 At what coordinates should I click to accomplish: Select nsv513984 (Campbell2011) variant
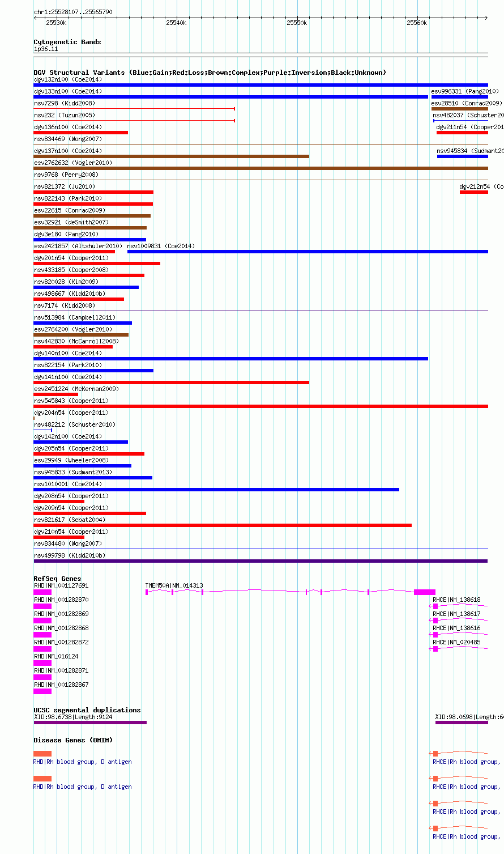point(75,318)
